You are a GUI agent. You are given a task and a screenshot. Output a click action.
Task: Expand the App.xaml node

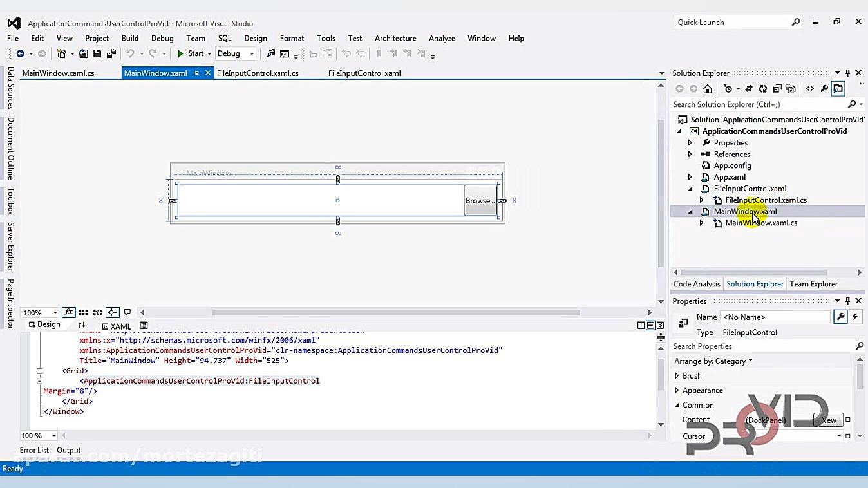690,178
